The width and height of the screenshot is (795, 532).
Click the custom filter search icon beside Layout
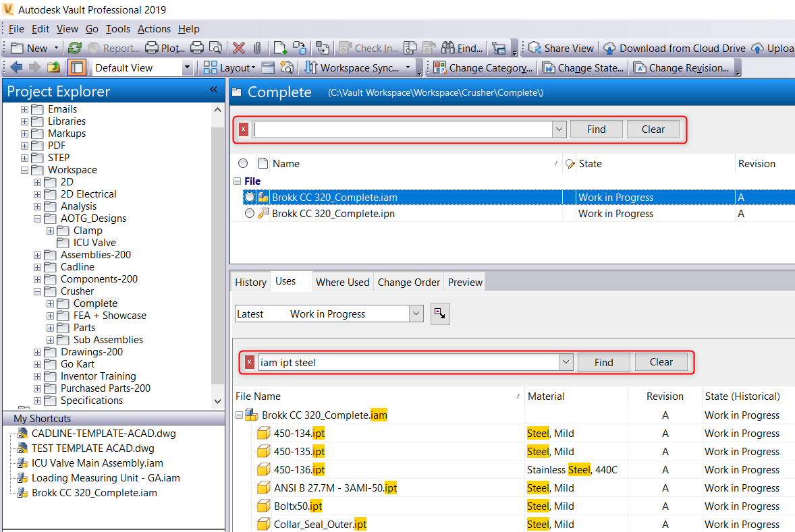tap(287, 67)
